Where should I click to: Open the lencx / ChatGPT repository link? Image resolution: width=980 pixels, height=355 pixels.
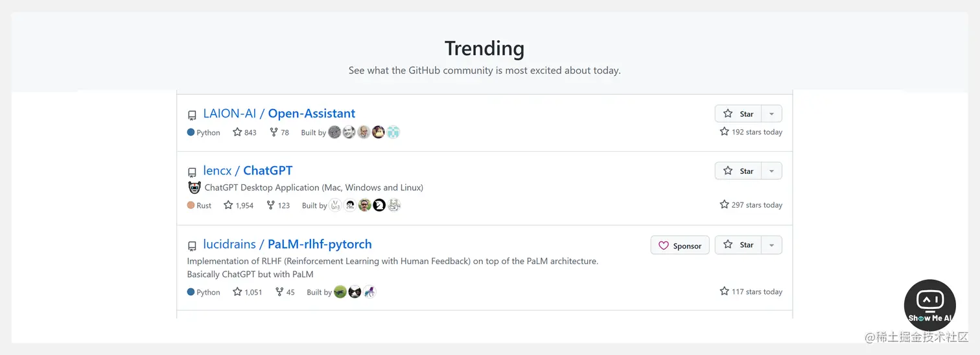pyautogui.click(x=248, y=171)
